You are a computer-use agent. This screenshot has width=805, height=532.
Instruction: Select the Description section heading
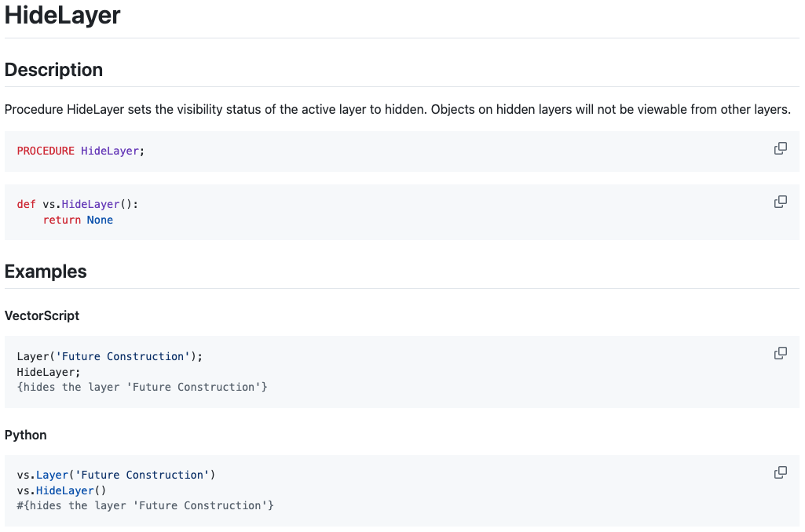pyautogui.click(x=53, y=70)
